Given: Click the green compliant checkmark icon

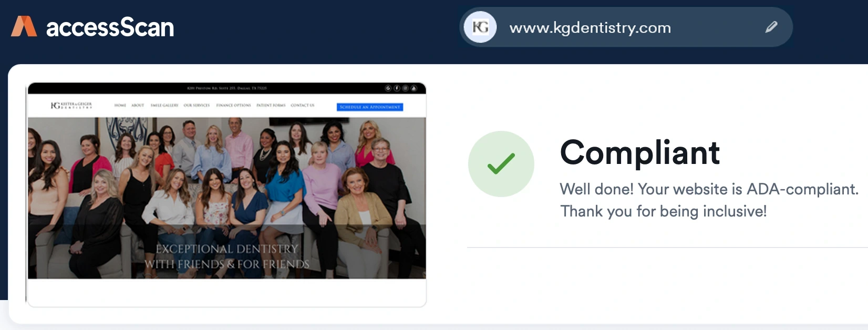Looking at the screenshot, I should 501,164.
